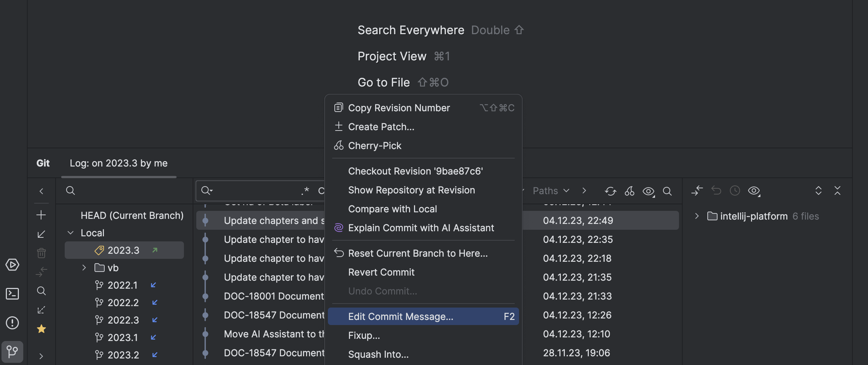Expand the vb branches folder
This screenshot has height=365, width=868.
pos(84,268)
